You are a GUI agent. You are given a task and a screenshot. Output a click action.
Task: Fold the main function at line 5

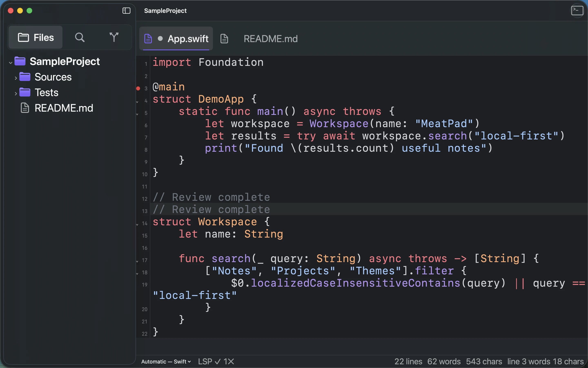tap(137, 114)
